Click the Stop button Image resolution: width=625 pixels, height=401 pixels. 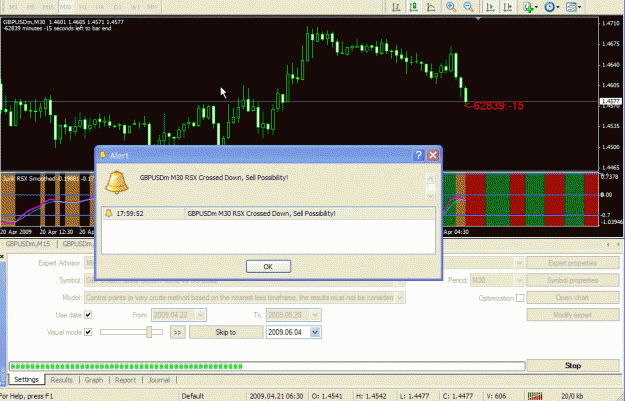tap(572, 366)
